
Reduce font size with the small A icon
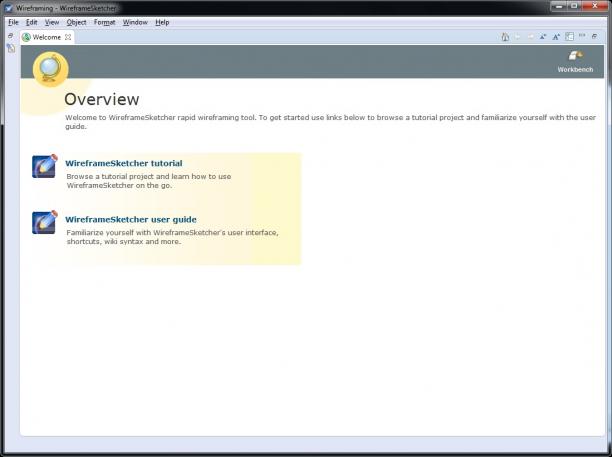pos(543,37)
